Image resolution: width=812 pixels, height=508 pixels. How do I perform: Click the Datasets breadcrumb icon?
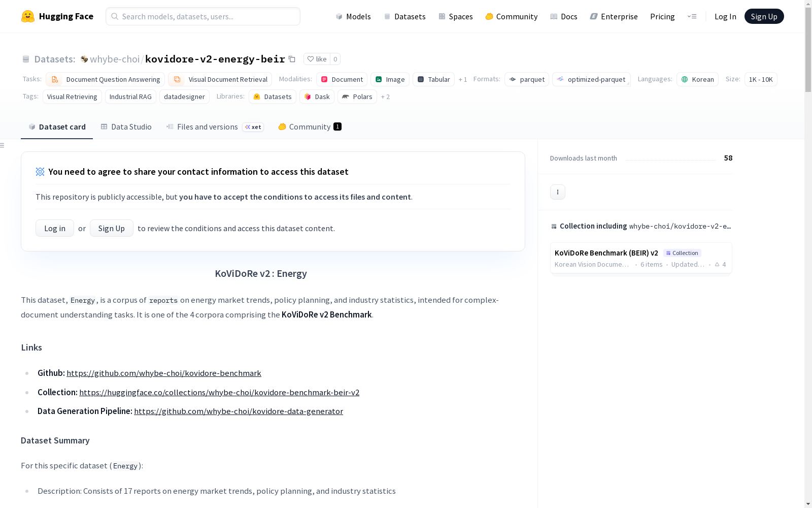pos(26,59)
